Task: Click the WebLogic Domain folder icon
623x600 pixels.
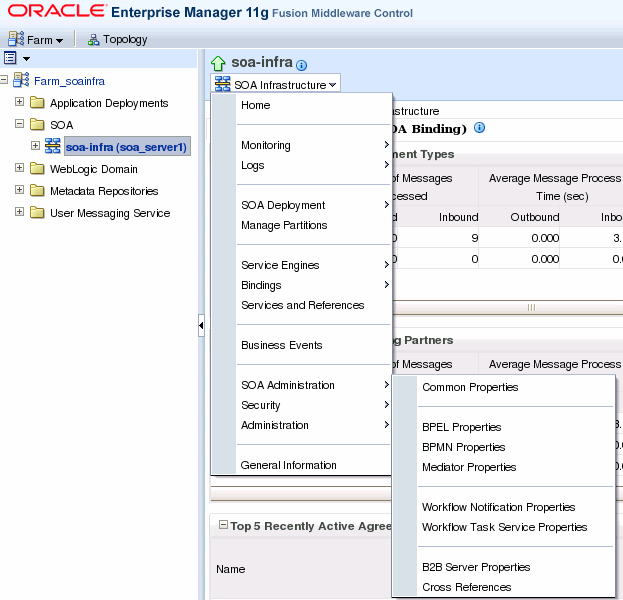Action: (37, 168)
